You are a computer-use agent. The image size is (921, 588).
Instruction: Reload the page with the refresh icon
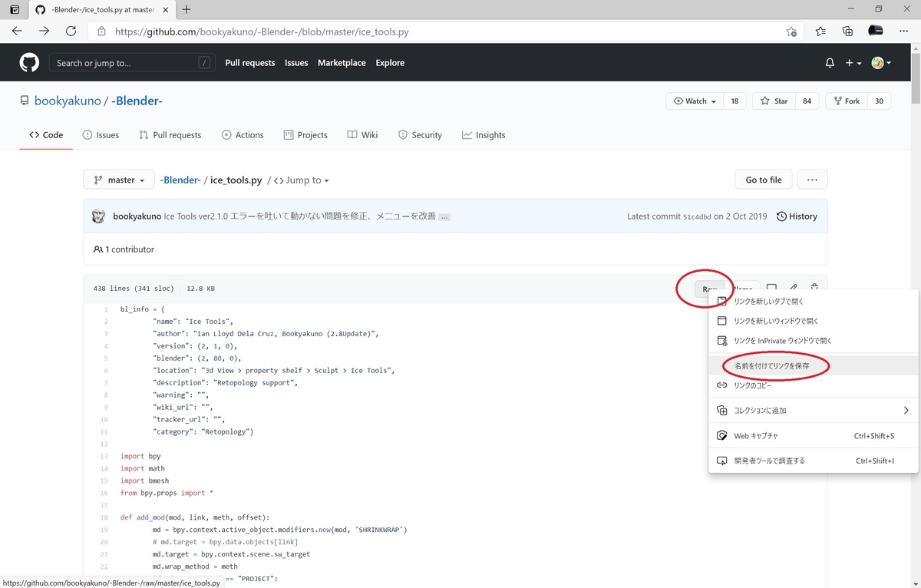[71, 31]
